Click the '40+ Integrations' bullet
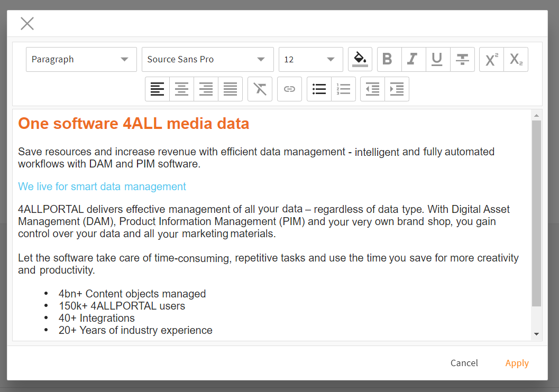559x392 pixels. pos(97,318)
